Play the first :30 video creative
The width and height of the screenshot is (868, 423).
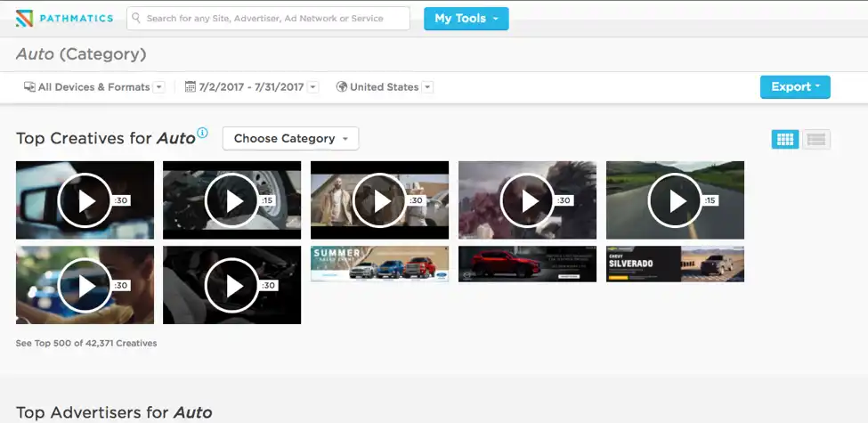[85, 200]
